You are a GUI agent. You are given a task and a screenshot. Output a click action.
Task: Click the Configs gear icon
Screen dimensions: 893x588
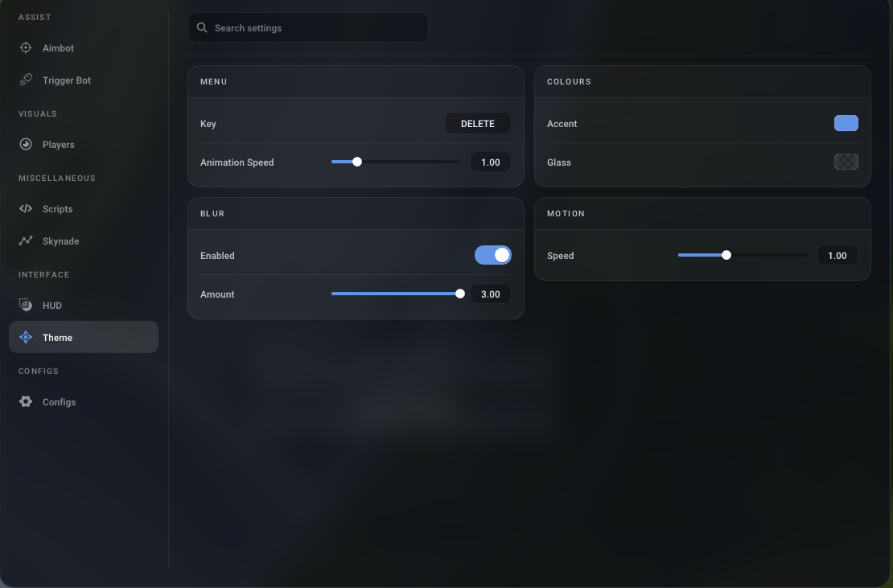tap(26, 402)
